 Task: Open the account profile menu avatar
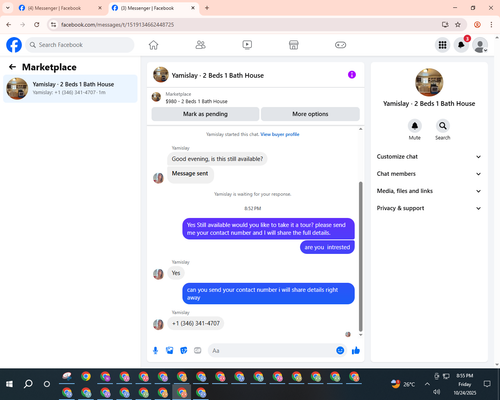(480, 45)
